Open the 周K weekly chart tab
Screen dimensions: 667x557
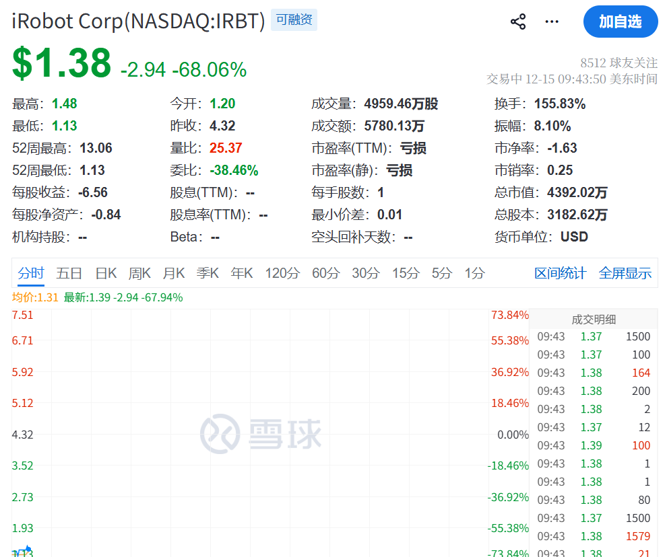140,273
